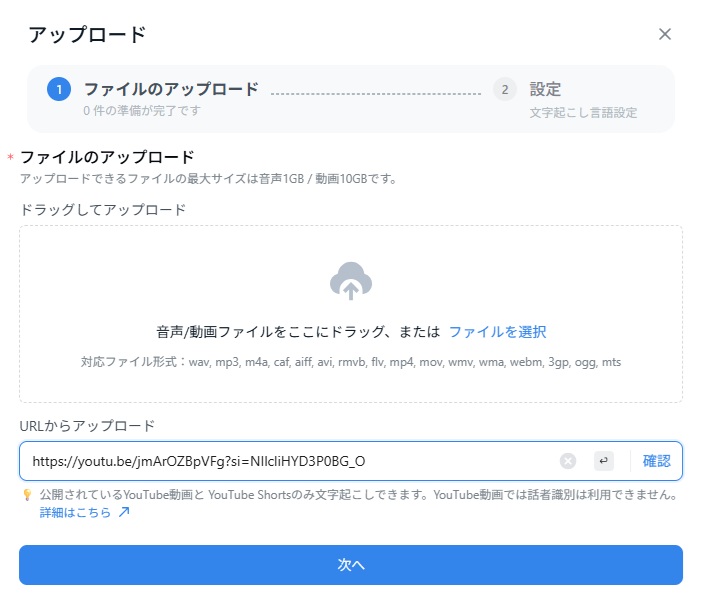Click the URLからアップロード label
703x614 pixels.
[x=87, y=425]
